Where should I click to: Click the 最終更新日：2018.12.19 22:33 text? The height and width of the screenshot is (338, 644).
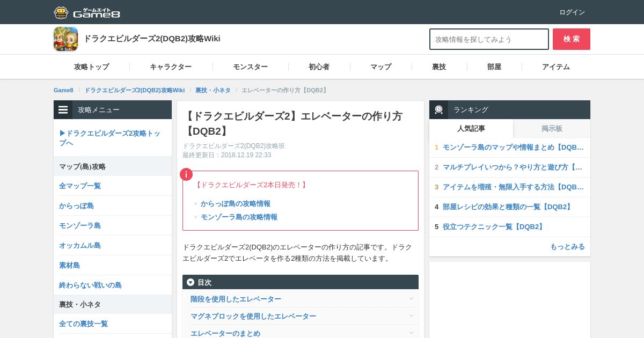(x=226, y=155)
